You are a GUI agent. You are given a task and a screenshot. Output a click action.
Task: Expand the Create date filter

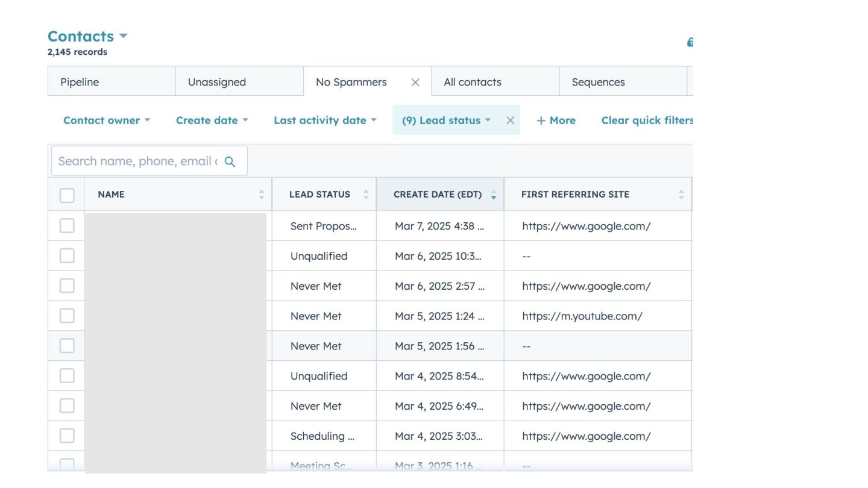coord(212,120)
